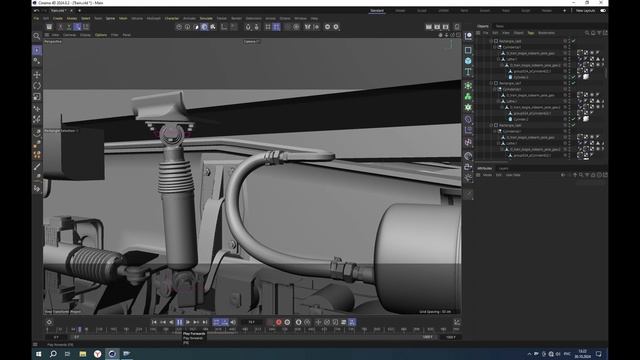Collapse the first Lathe1 node
This screenshot has width=640, height=360.
click(x=498, y=59)
